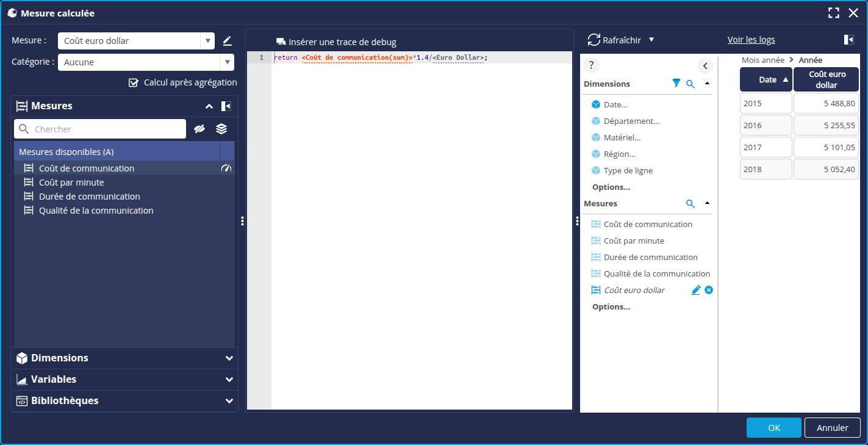Edit the Coût euro dollar measure
The width and height of the screenshot is (868, 445).
coord(695,290)
